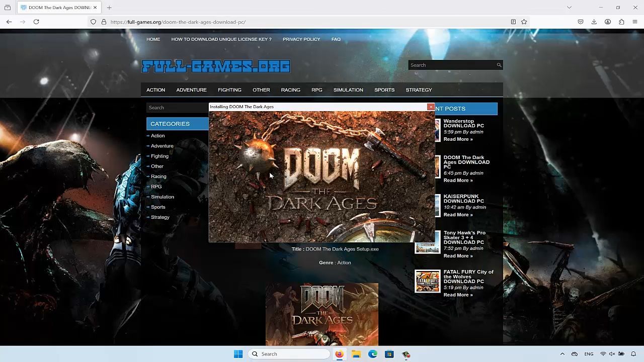Open the Downloads toolbar icon

(594, 22)
